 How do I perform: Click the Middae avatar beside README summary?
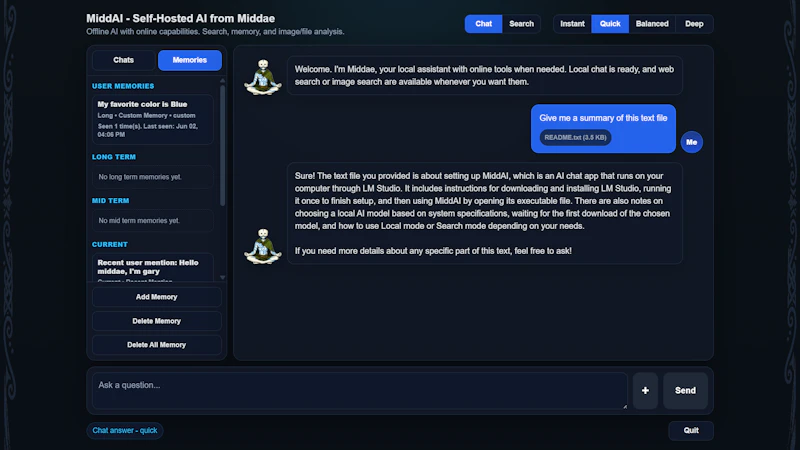[263, 246]
